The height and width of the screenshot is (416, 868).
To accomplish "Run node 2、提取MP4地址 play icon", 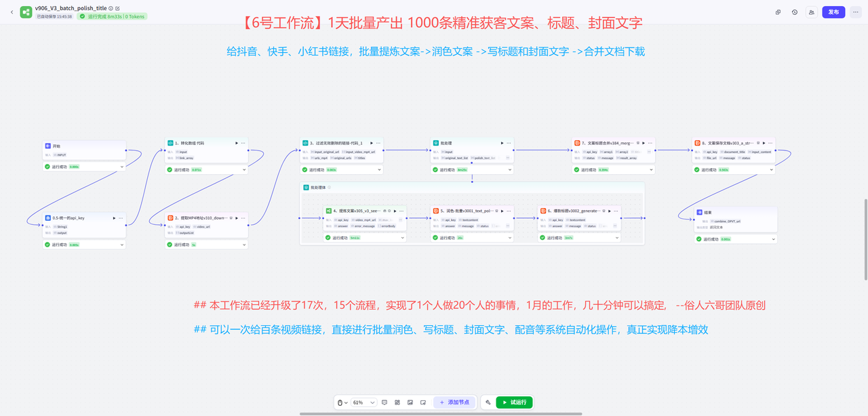I will point(237,218).
